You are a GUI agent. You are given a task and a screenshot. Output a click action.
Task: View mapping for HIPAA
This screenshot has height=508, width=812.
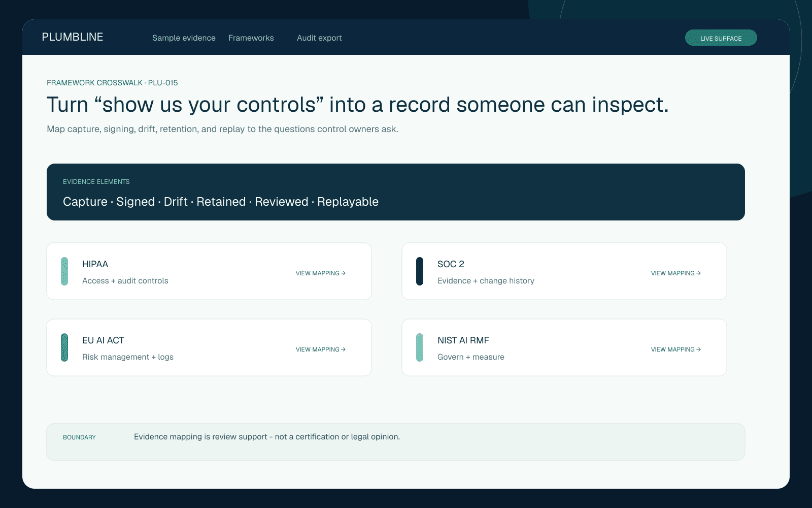tap(321, 273)
